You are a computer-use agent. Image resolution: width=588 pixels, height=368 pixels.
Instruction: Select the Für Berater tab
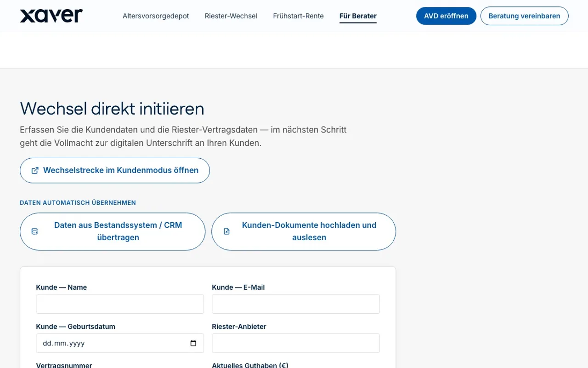pyautogui.click(x=358, y=16)
